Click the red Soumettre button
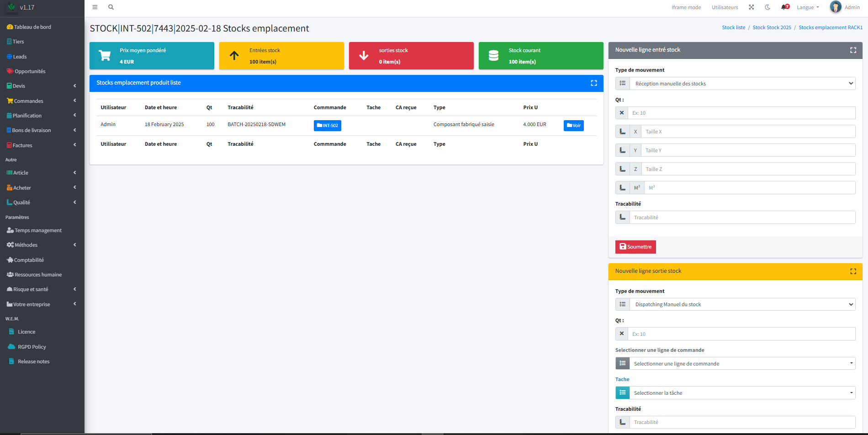This screenshot has width=868, height=435. pos(635,247)
